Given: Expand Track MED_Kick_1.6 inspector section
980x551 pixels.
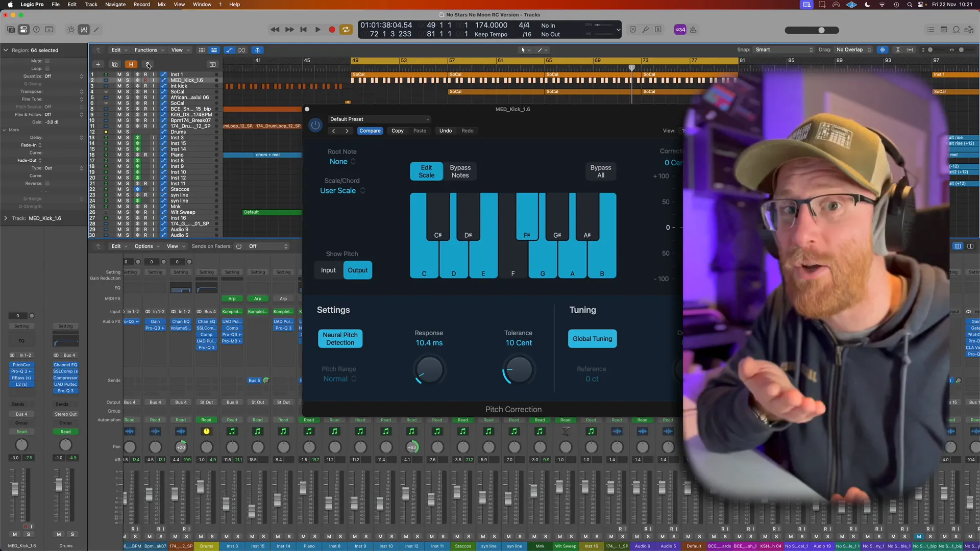Looking at the screenshot, I should 6,218.
